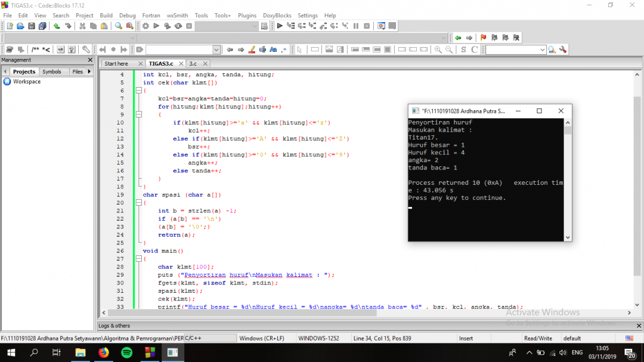Select the Symbols tab in Management
644x362 pixels.
click(x=52, y=72)
